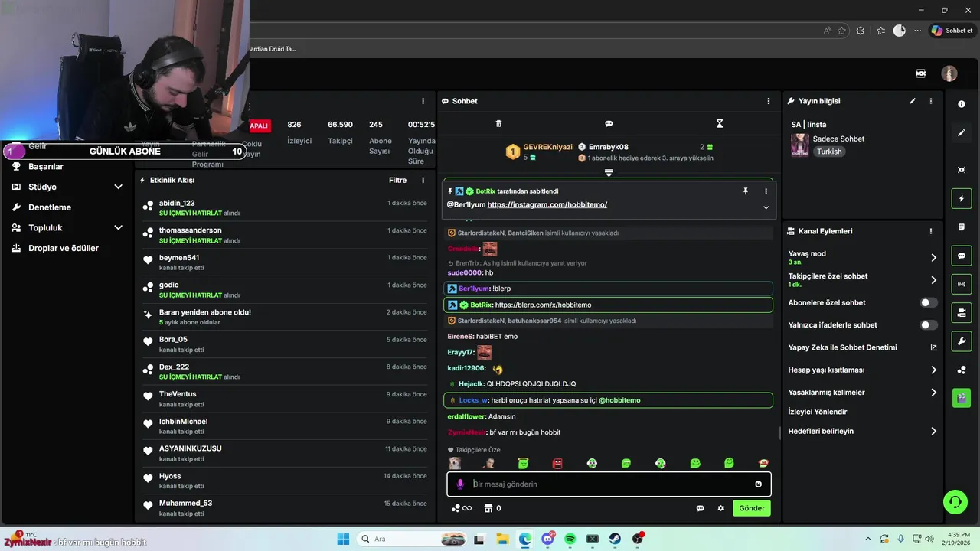Click the pencil icon in right sidebar
The image size is (980, 551).
click(962, 132)
